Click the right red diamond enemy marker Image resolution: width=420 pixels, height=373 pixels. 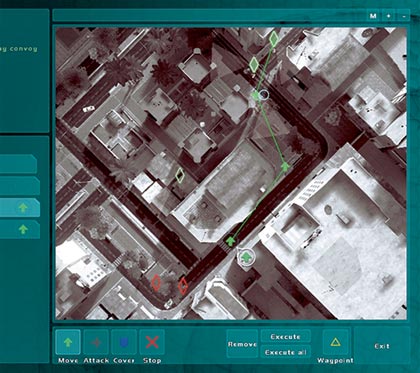click(183, 286)
